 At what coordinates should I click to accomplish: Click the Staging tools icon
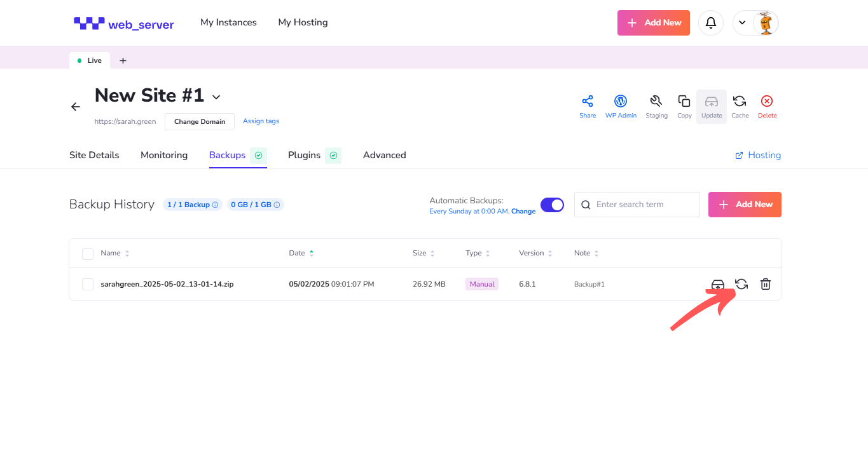(x=656, y=102)
